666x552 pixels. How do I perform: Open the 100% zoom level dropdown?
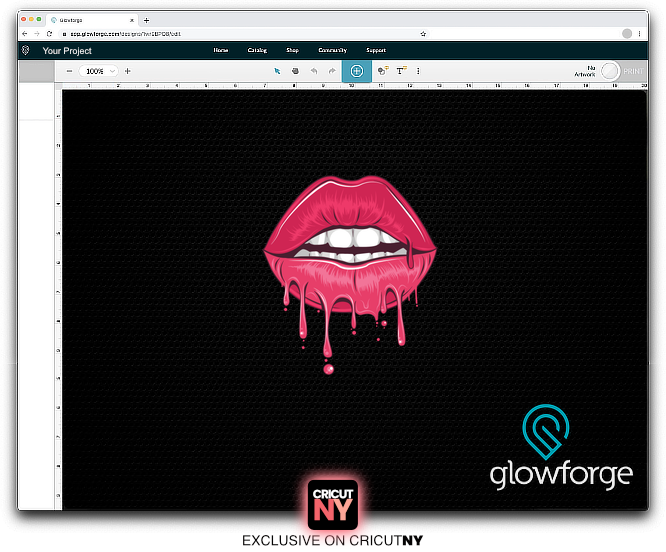click(x=99, y=71)
